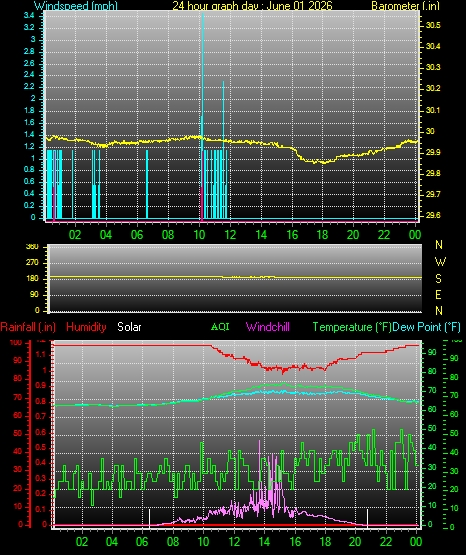Click the 30.5 barometer axis value
The width and height of the screenshot is (466, 555).
433,25
